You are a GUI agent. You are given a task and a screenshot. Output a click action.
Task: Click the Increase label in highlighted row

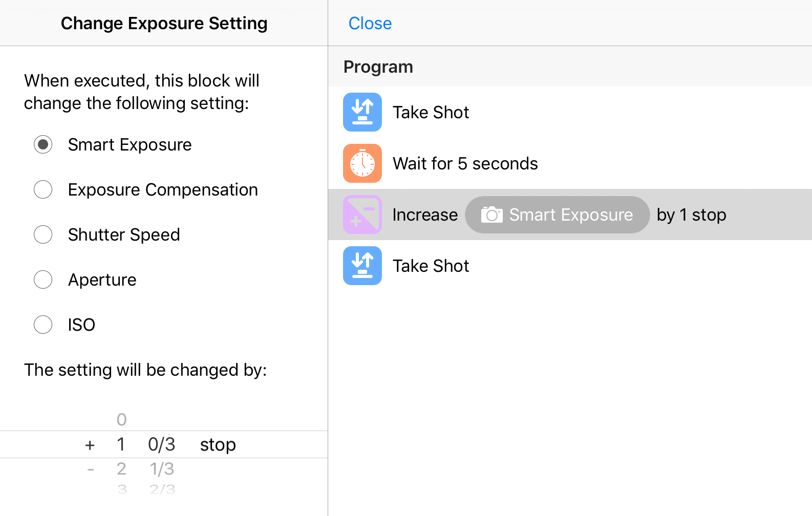coord(425,214)
